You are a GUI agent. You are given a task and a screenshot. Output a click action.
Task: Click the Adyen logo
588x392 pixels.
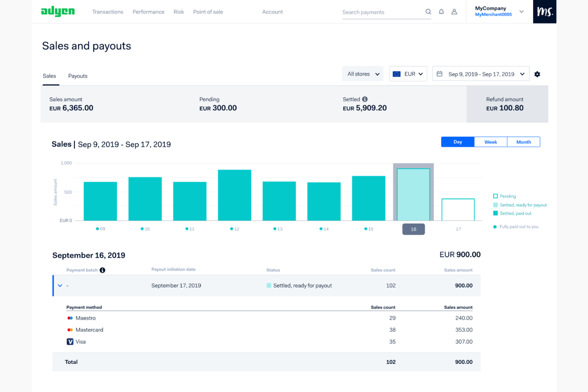click(58, 12)
